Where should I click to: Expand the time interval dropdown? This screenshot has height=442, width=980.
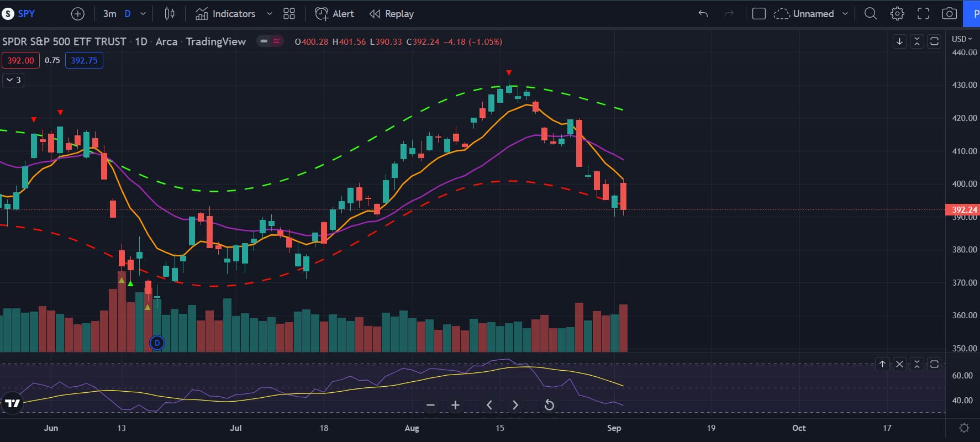[143, 14]
